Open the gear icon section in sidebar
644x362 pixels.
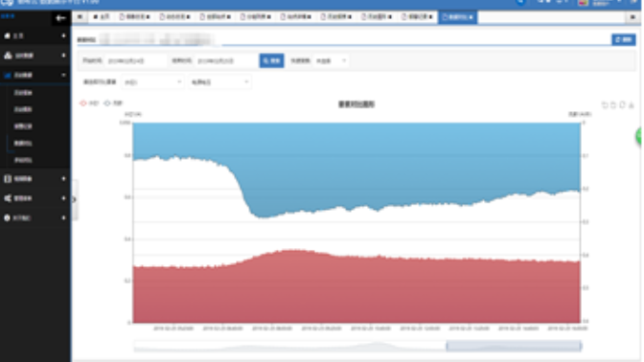(34, 218)
